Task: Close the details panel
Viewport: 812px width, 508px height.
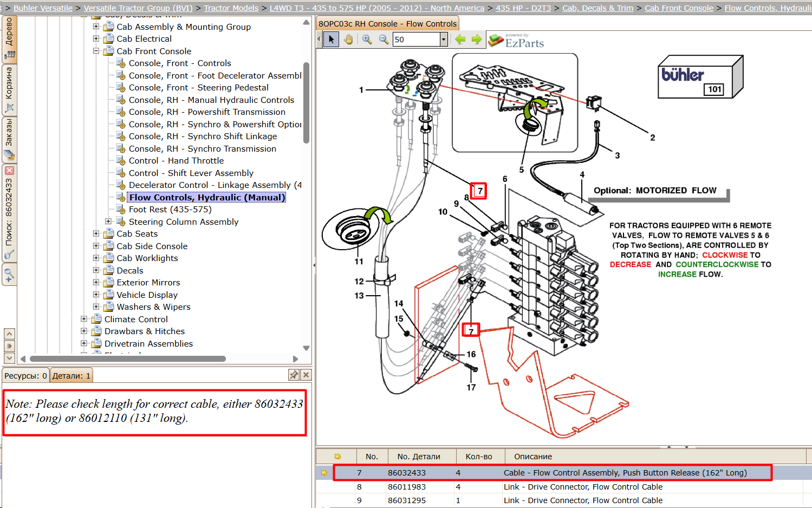Action: [x=306, y=375]
